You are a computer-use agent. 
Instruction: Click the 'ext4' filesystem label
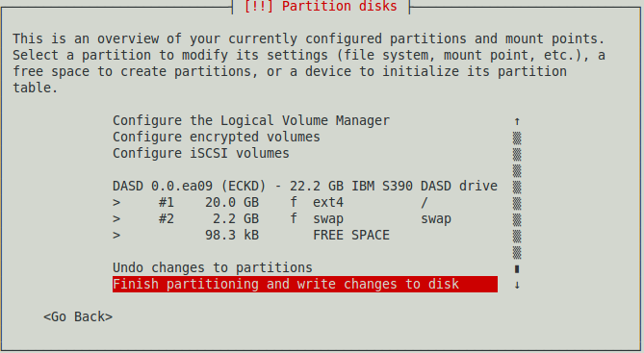click(328, 203)
